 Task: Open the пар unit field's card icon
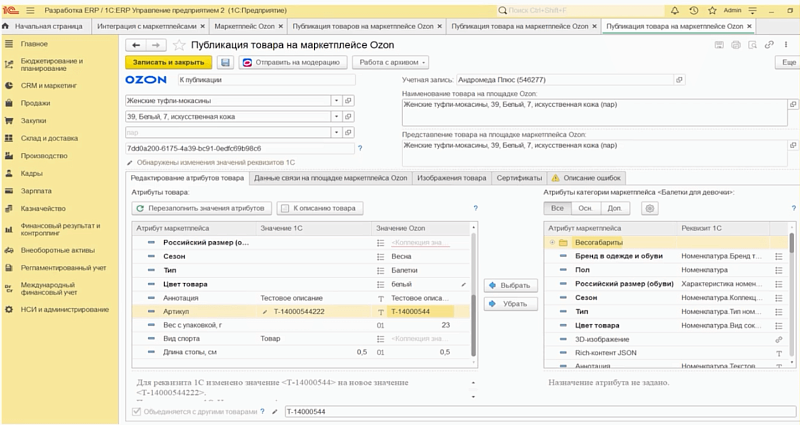point(348,133)
